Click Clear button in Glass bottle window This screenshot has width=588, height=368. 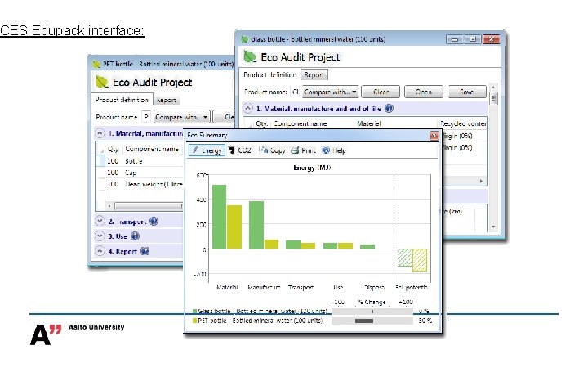381,92
